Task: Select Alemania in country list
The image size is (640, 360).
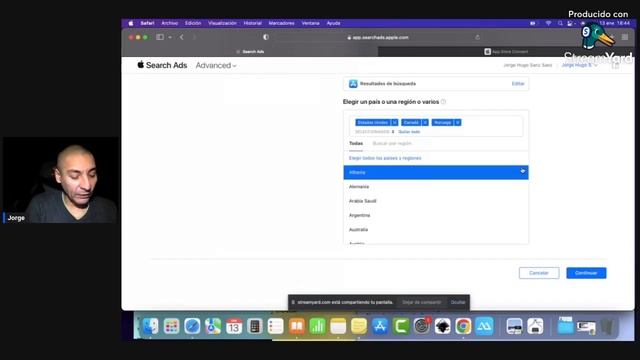Action: click(x=436, y=187)
